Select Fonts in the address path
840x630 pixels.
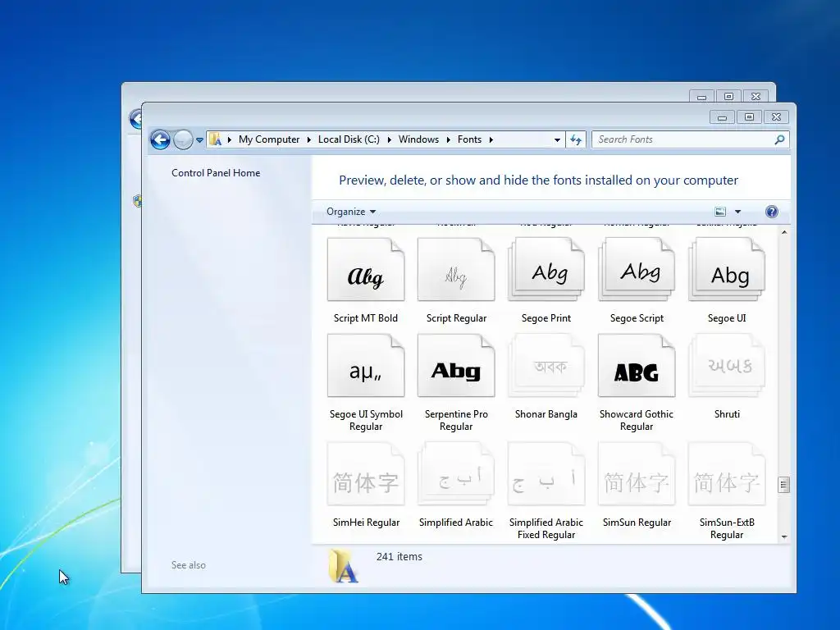click(469, 139)
